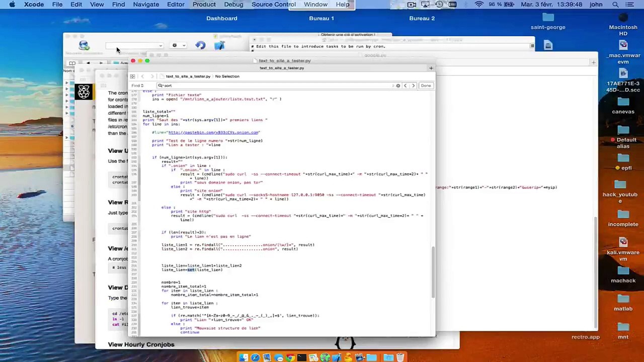Click blue refresh arrow icon in background window

click(x=200, y=45)
